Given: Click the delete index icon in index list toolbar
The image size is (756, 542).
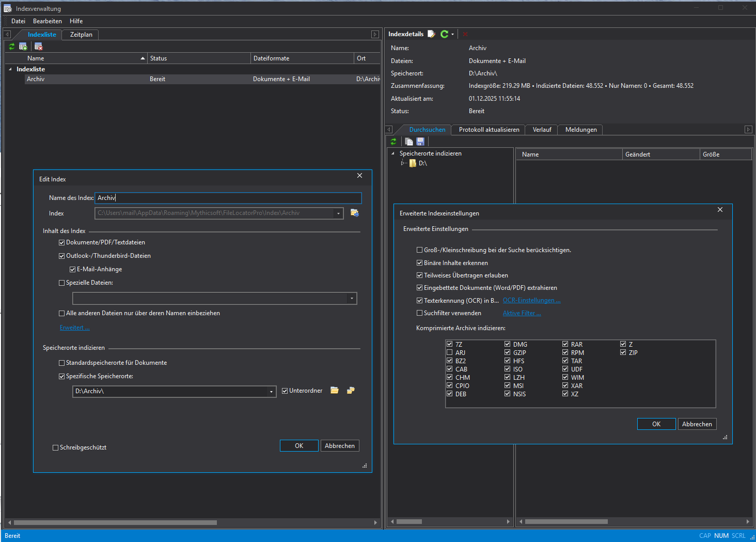Looking at the screenshot, I should 38,47.
